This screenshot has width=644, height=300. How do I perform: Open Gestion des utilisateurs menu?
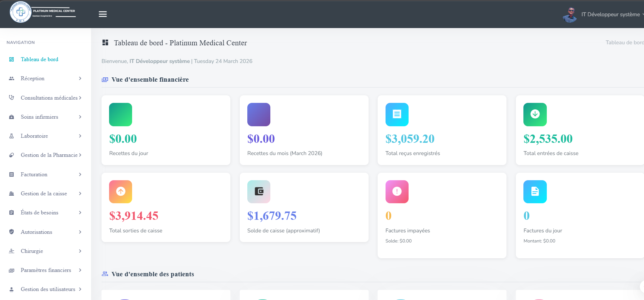point(45,289)
